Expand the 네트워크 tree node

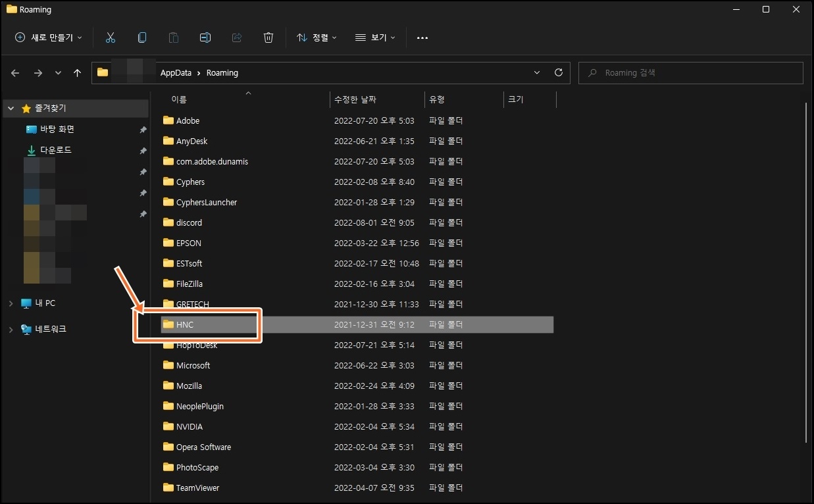pyautogui.click(x=11, y=329)
